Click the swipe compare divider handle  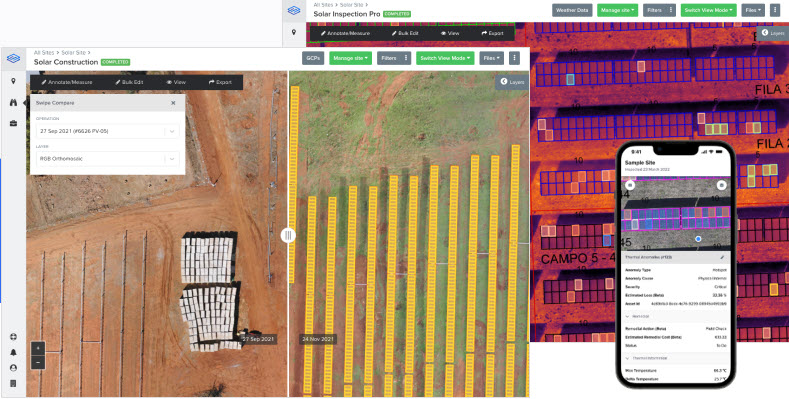pyautogui.click(x=288, y=235)
